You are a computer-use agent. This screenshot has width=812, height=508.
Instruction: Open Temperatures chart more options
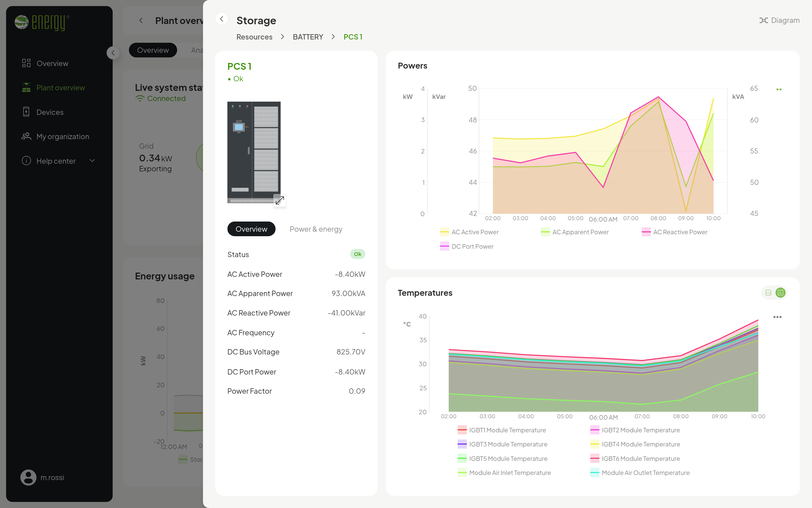pyautogui.click(x=777, y=317)
